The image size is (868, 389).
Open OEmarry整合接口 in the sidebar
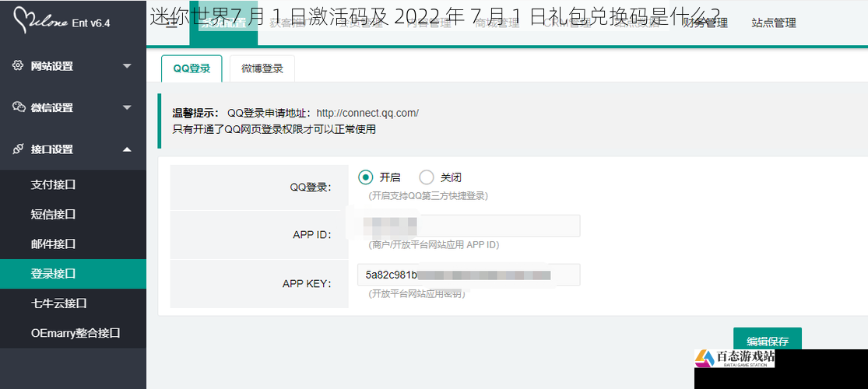point(73,333)
